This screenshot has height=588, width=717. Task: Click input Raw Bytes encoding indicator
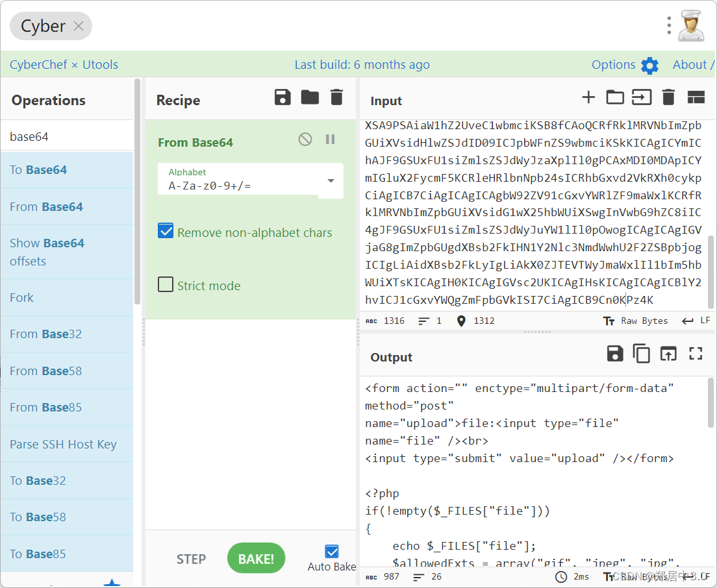(636, 321)
